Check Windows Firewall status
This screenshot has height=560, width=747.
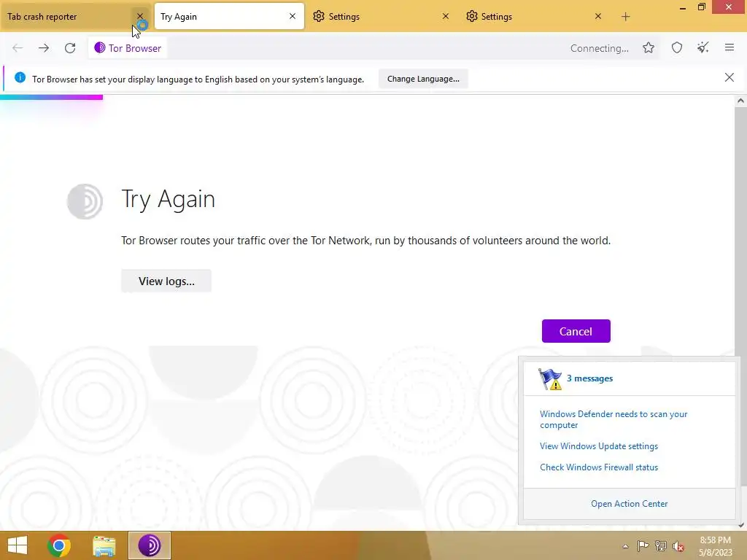(x=599, y=467)
